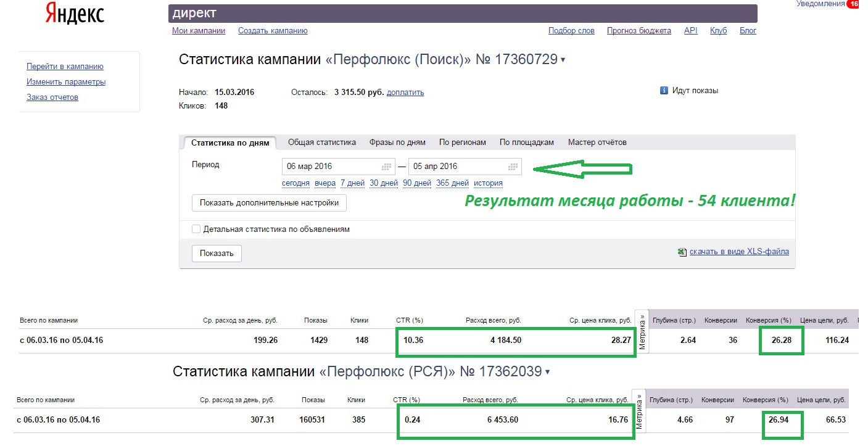Open the Клуб link
Image resolution: width=868 pixels, height=446 pixels.
(719, 31)
